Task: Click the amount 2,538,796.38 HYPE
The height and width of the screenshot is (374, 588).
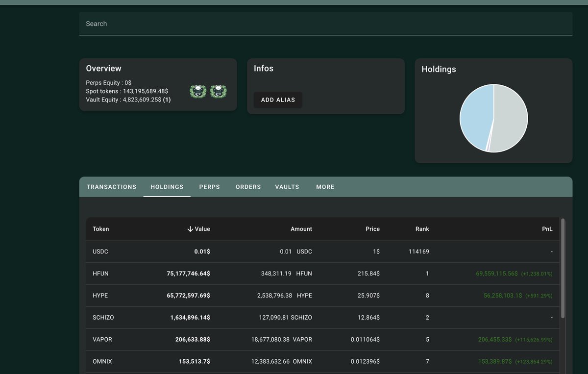Action: [x=284, y=296]
